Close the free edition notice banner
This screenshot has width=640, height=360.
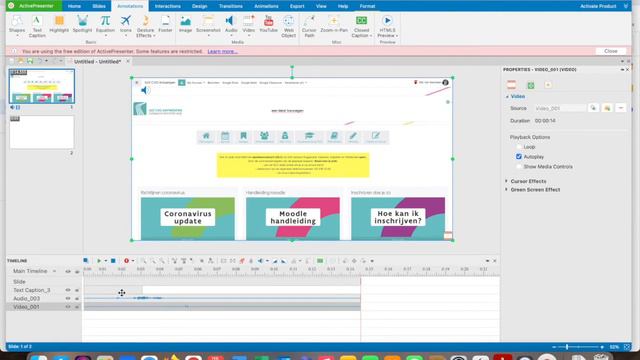click(611, 51)
